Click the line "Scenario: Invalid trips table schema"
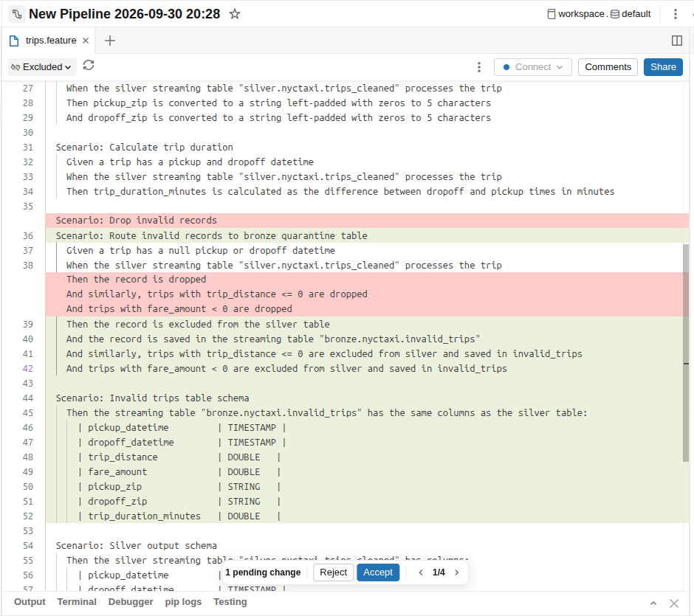The image size is (694, 616). click(x=152, y=398)
